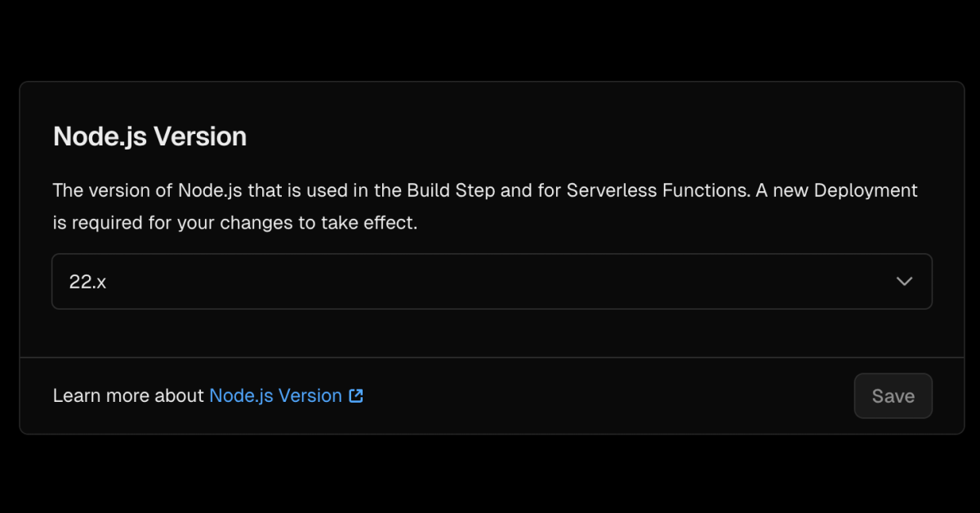980x513 pixels.
Task: Select the 22.x text inside the dropdown field
Action: pos(87,281)
